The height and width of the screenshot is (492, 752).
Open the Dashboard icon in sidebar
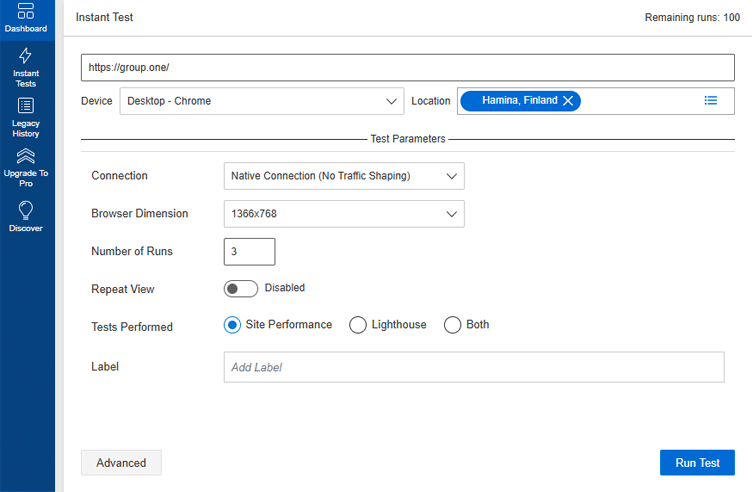tap(26, 12)
